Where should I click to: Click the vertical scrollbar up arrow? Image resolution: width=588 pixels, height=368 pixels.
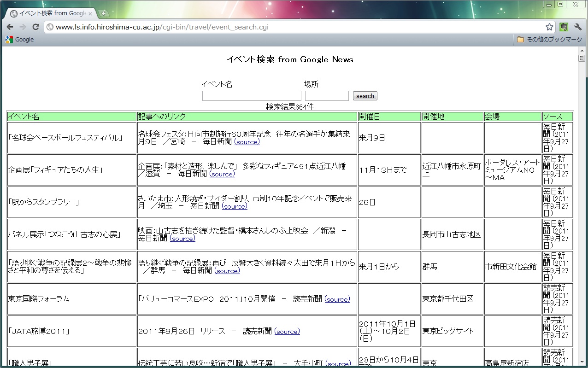pyautogui.click(x=582, y=58)
